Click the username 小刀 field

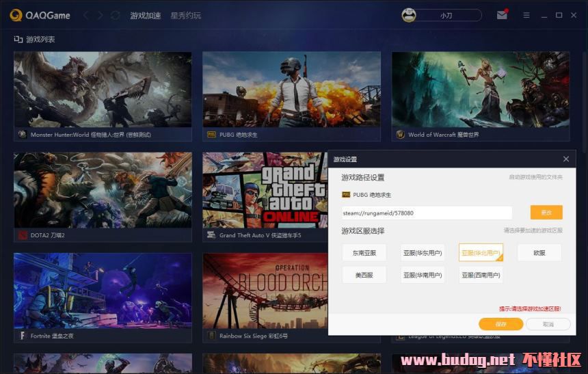(x=446, y=15)
